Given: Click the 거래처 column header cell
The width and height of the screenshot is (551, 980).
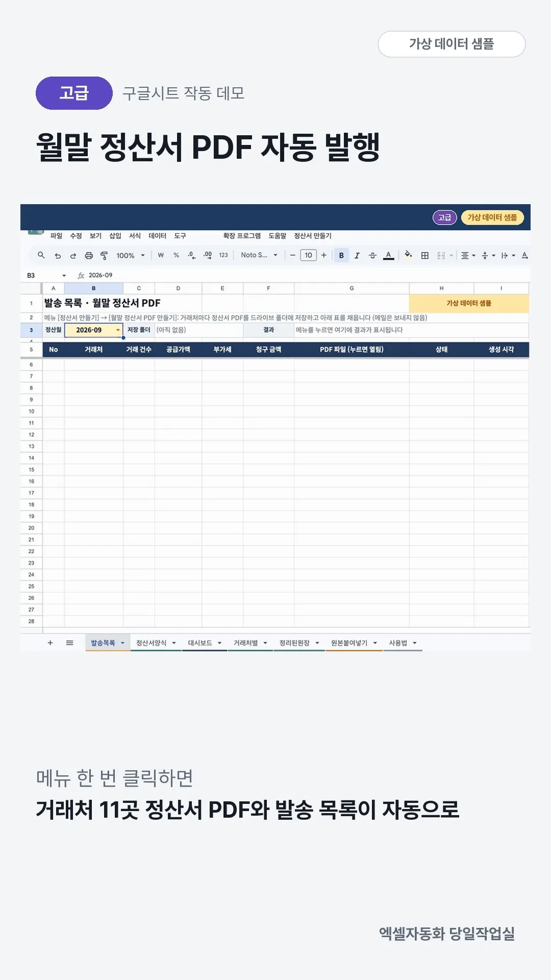Looking at the screenshot, I should click(93, 350).
